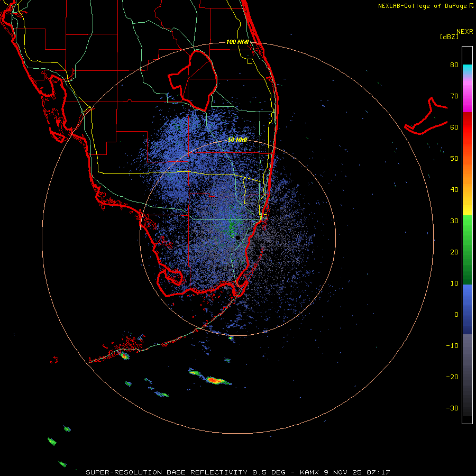Pick the green segment of the color bar
Screen dimensions: 476x476
pyautogui.click(x=467, y=250)
